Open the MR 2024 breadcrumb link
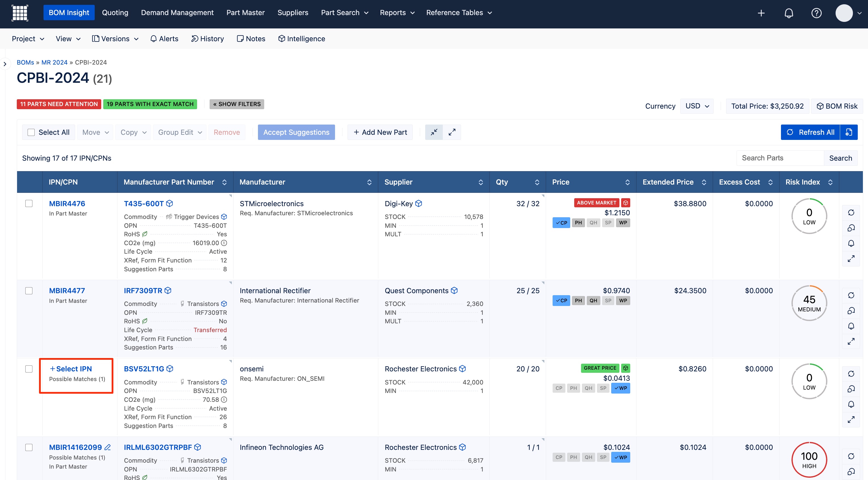Viewport: 868px width, 480px height. click(x=54, y=62)
